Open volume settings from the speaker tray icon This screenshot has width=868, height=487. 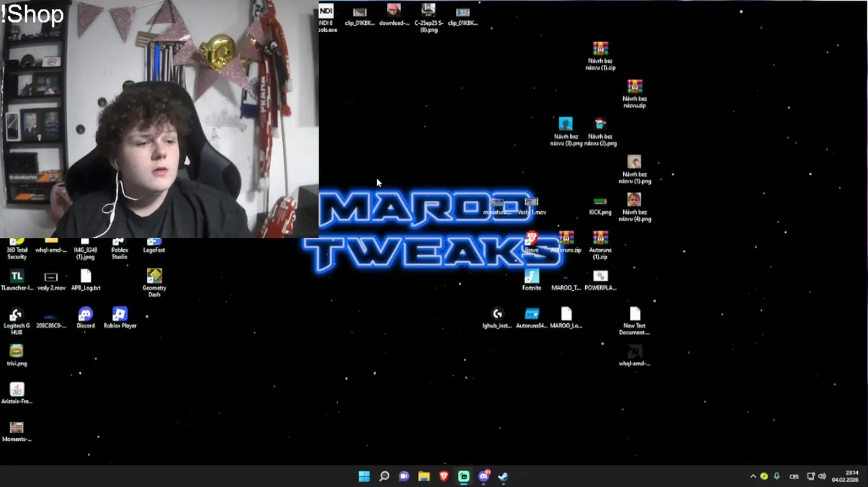822,476
